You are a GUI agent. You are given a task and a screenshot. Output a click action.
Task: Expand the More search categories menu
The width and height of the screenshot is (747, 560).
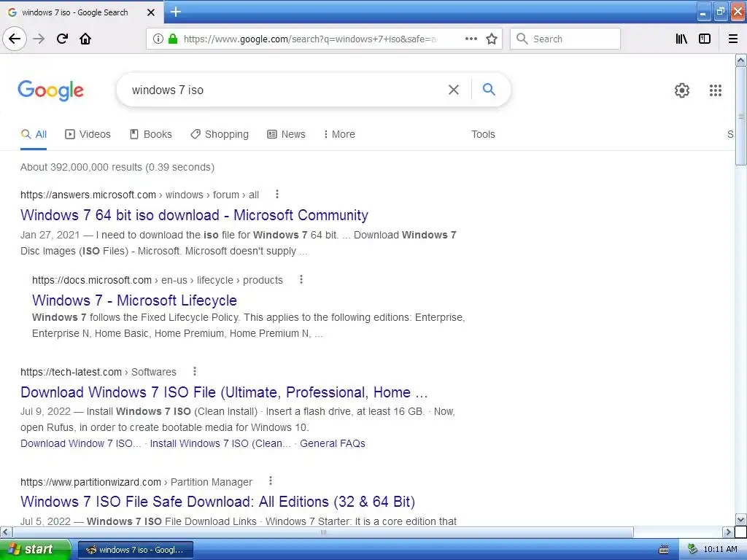point(339,134)
